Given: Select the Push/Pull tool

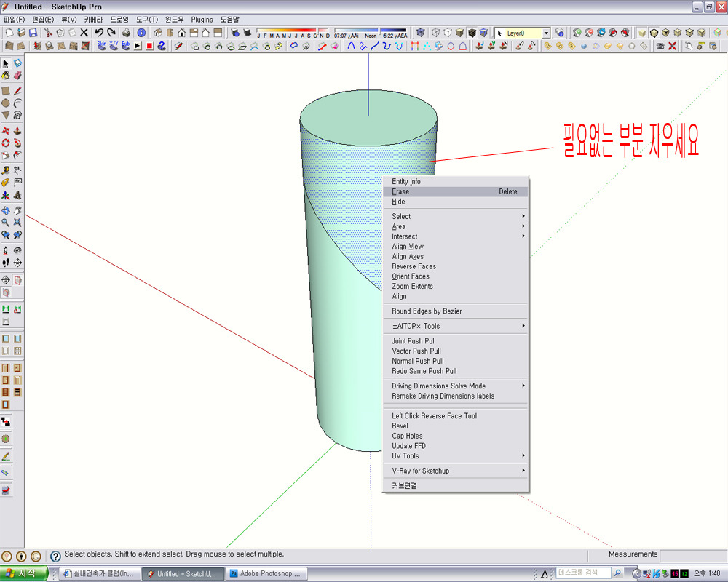Looking at the screenshot, I should [x=17, y=131].
